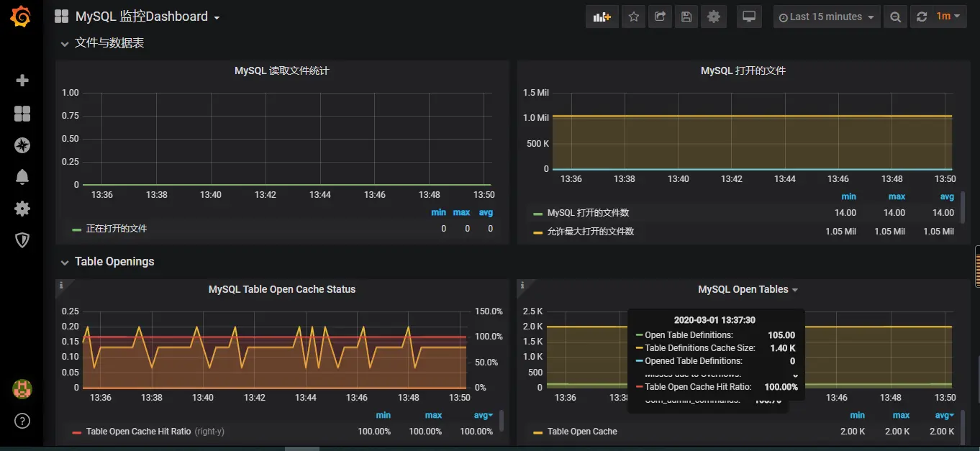Image resolution: width=980 pixels, height=451 pixels.
Task: Click the Share dashboard icon
Action: pos(660,17)
